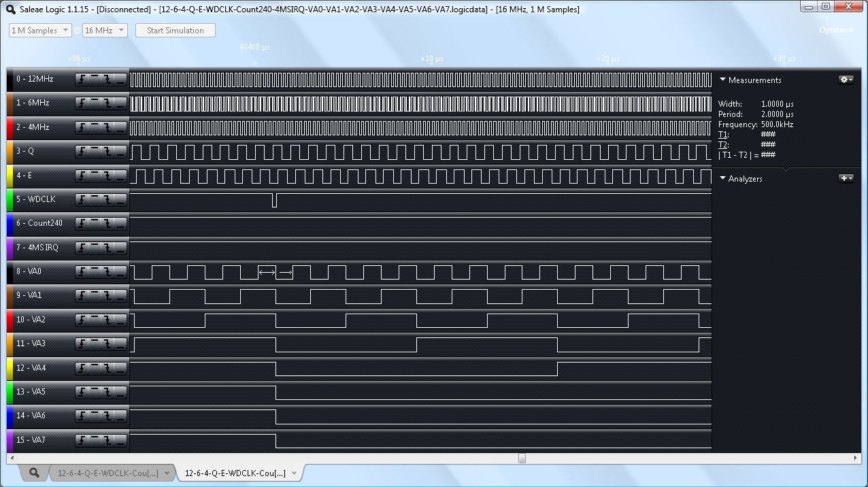Toggle high-level trigger on 12MHz channel
Image resolution: width=868 pixels, height=487 pixels.
tap(95, 79)
